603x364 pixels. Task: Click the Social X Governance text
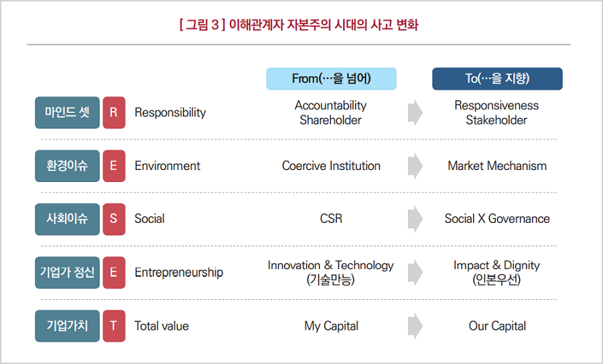point(497,219)
